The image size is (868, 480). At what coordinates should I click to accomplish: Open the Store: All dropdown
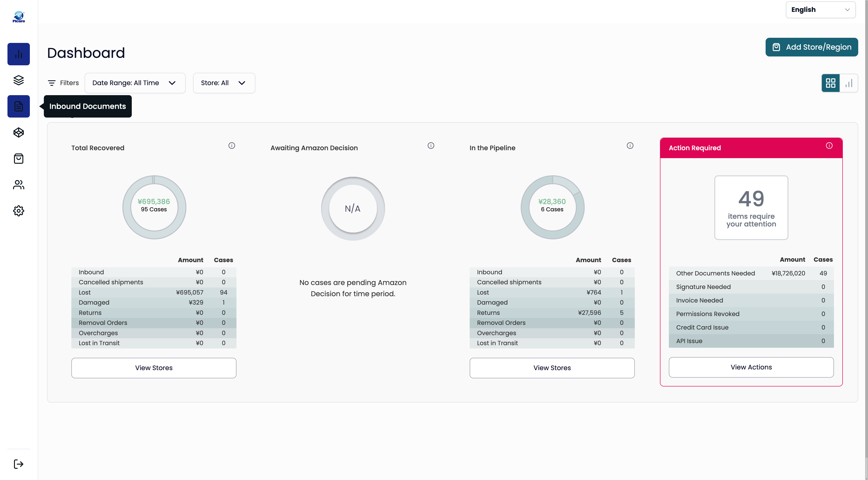(224, 83)
